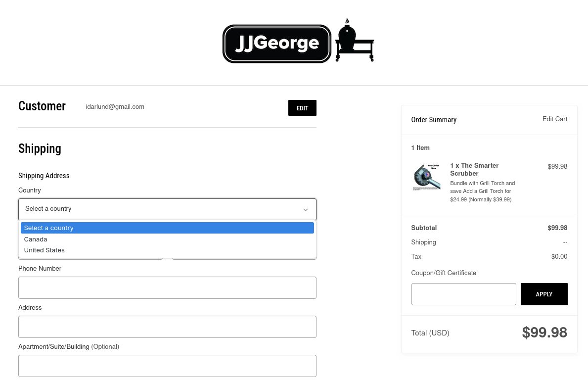The image size is (588, 380).
Task: Choose Canada from the country list
Action: pos(167,239)
